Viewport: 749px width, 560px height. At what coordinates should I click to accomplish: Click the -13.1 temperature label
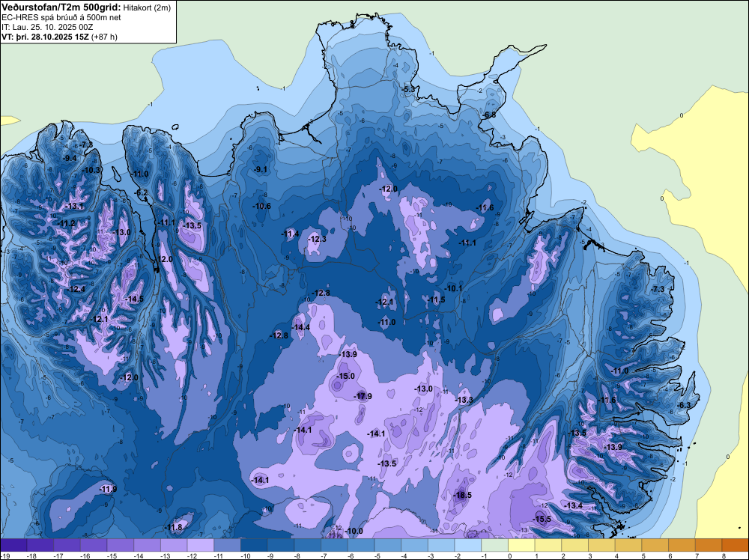click(x=74, y=206)
